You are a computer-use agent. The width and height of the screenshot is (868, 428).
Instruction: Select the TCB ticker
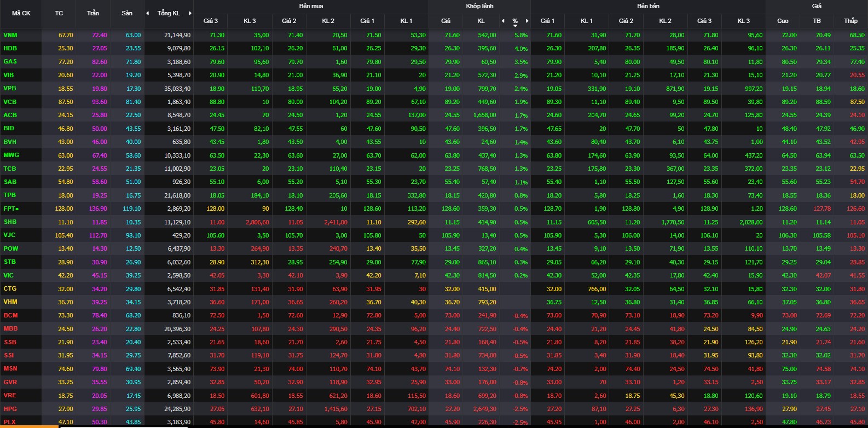10,169
